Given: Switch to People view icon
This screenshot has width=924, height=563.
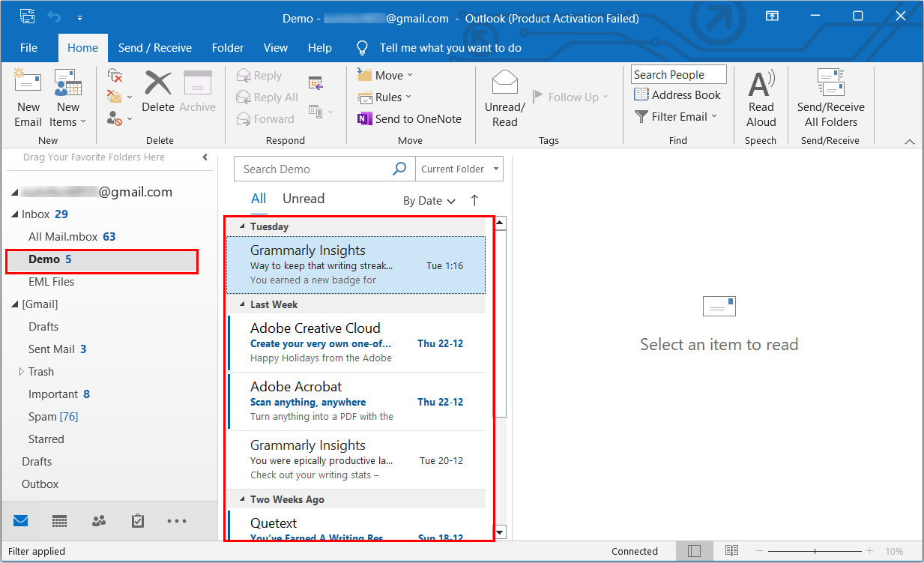Looking at the screenshot, I should (99, 521).
